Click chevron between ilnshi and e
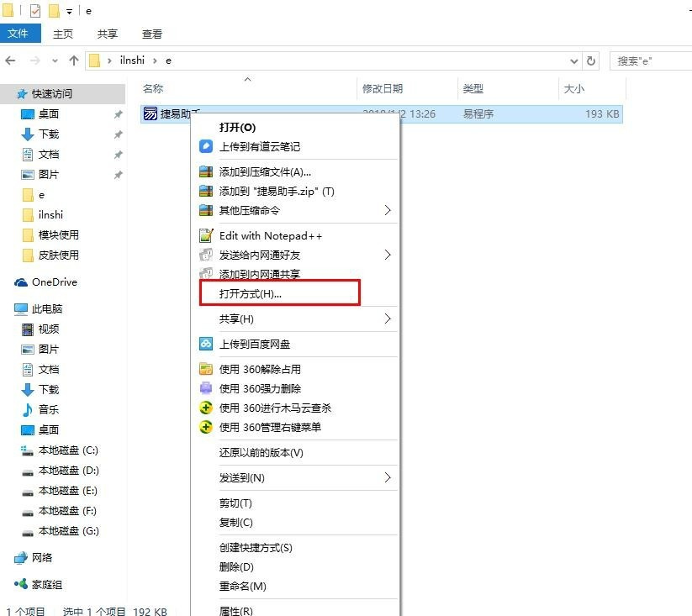This screenshot has width=692, height=616. coord(155,61)
